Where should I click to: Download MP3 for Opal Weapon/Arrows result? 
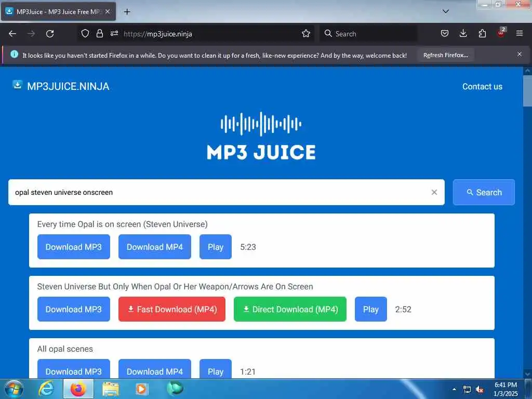74,309
